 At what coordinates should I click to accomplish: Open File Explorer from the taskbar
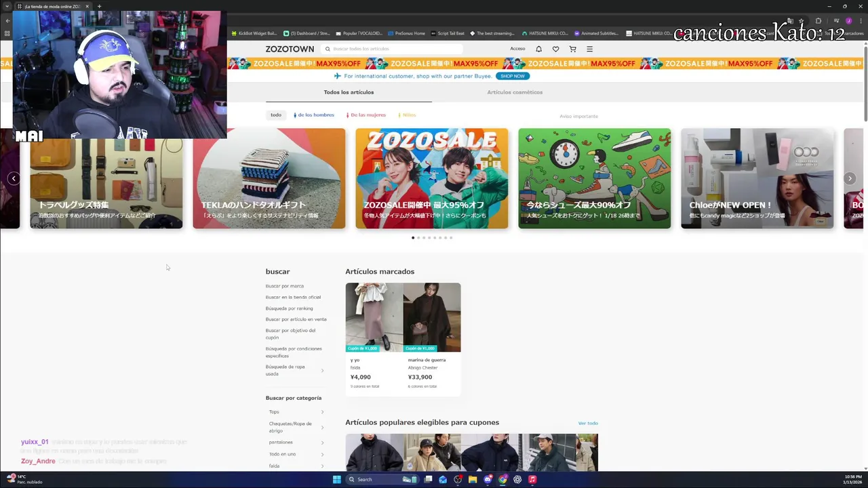(x=473, y=479)
